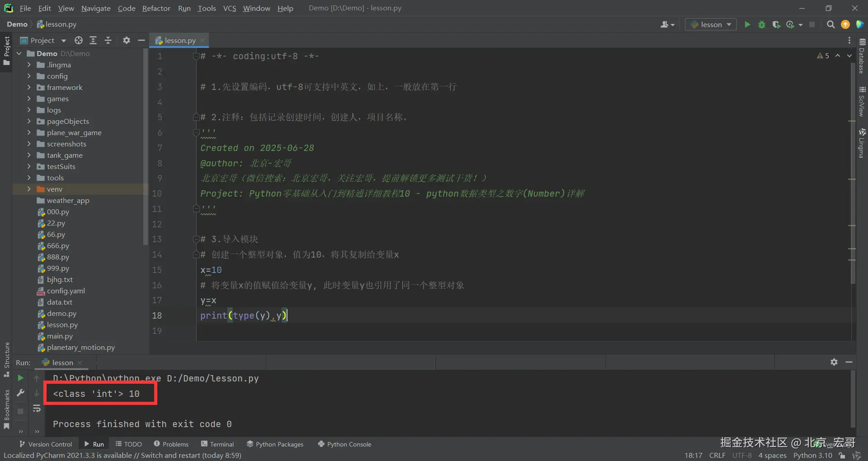Open the Bookmarks side panel
The image size is (868, 461).
[x=6, y=410]
